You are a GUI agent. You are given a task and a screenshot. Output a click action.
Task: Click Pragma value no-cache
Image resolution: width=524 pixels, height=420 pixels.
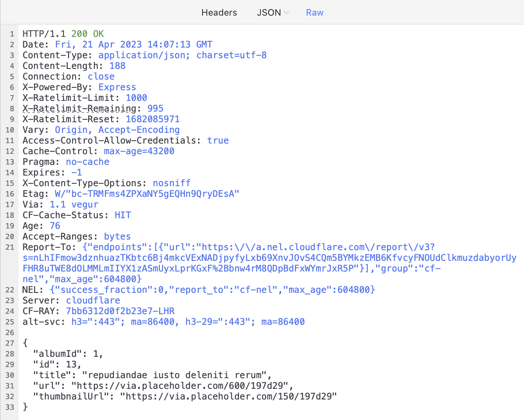pyautogui.click(x=88, y=162)
